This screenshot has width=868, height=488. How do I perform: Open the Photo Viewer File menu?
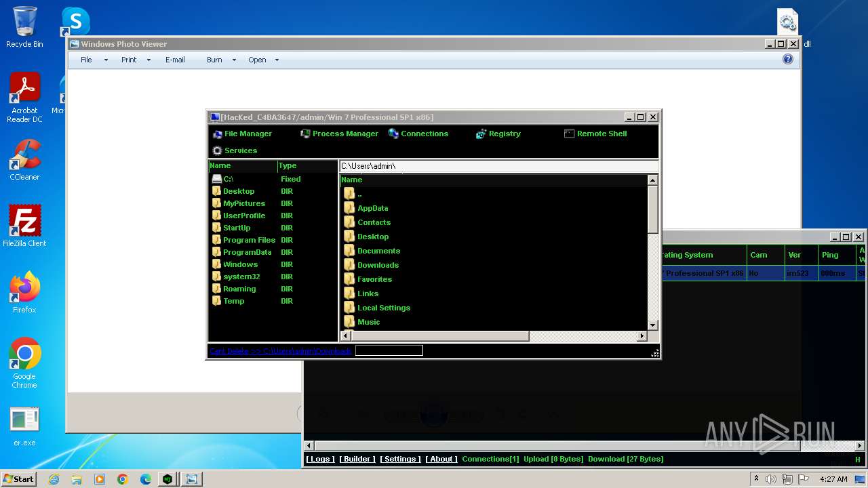(94, 60)
